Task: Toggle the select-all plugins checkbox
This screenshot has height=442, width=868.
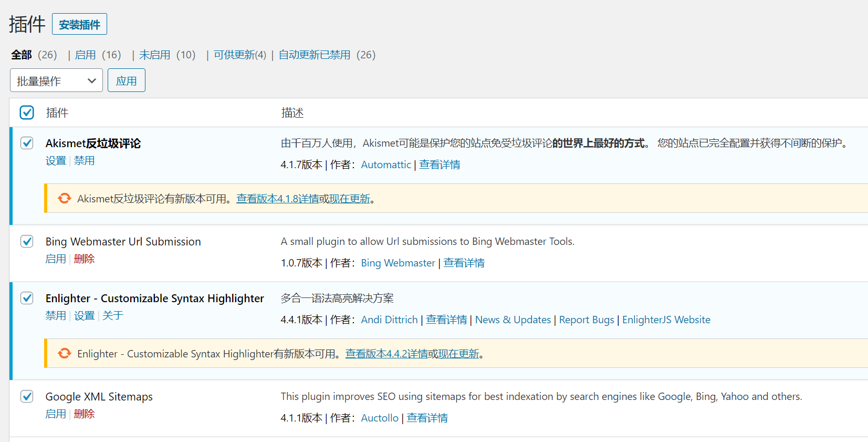Action: (27, 112)
